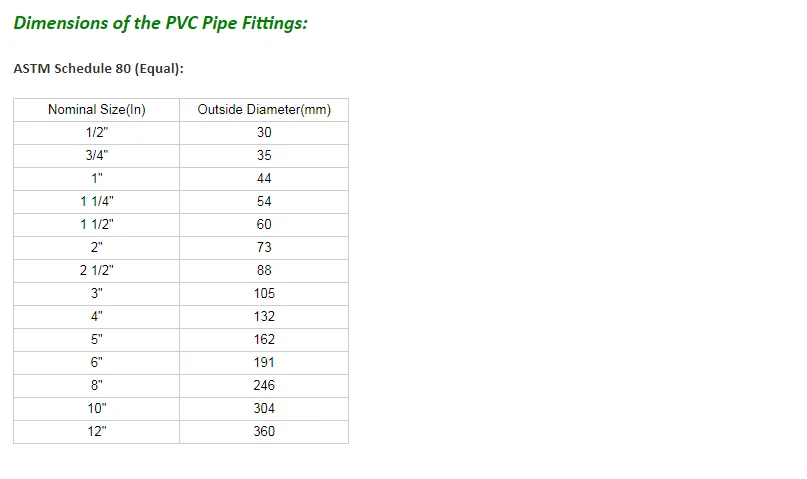The image size is (807, 479).
Task: Click the 'Dimensions of the PVC Pipe Fittings' heading
Action: 160,23
